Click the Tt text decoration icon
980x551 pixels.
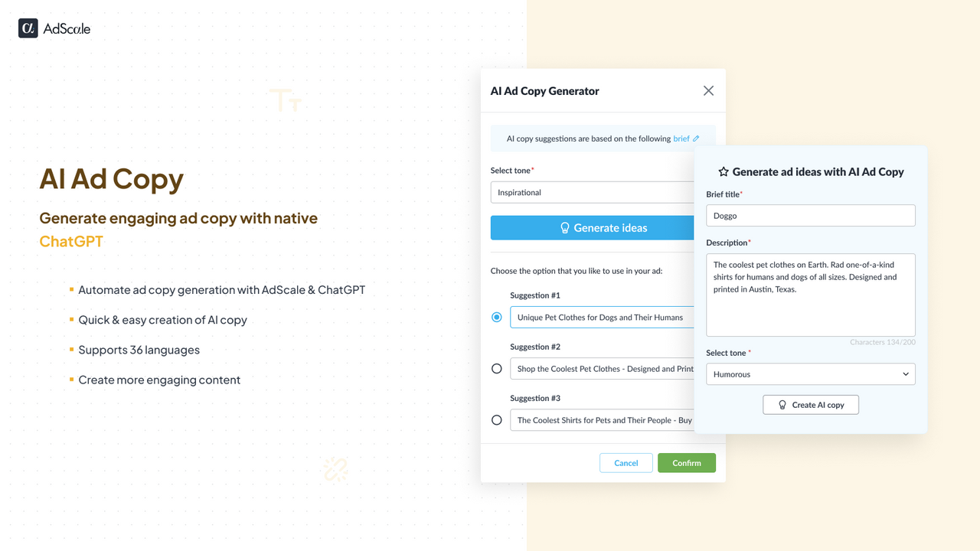click(x=285, y=99)
